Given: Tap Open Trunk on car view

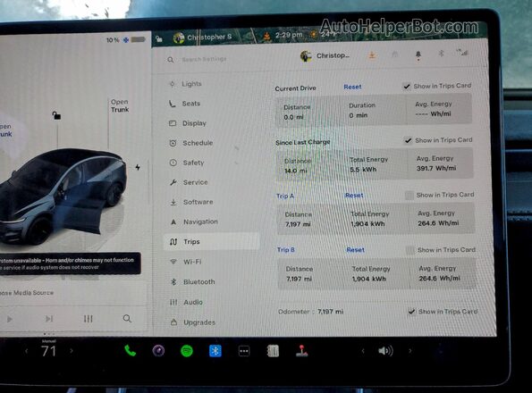Looking at the screenshot, I should click(120, 105).
